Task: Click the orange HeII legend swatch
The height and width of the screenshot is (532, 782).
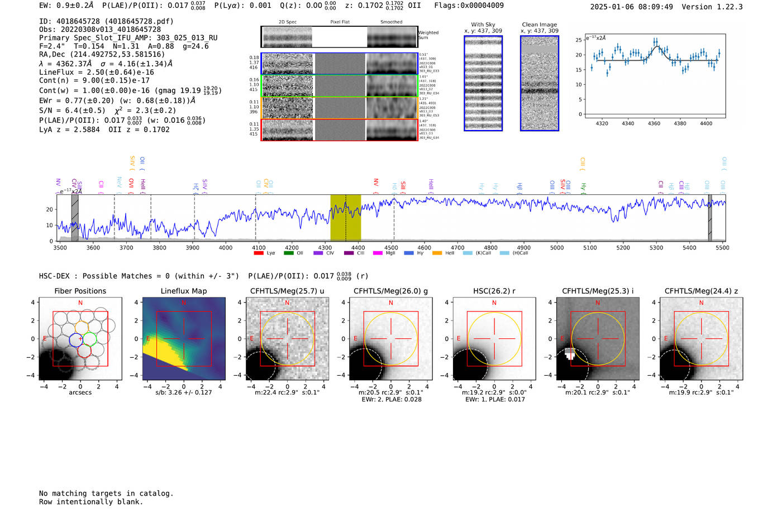Action: tap(437, 253)
